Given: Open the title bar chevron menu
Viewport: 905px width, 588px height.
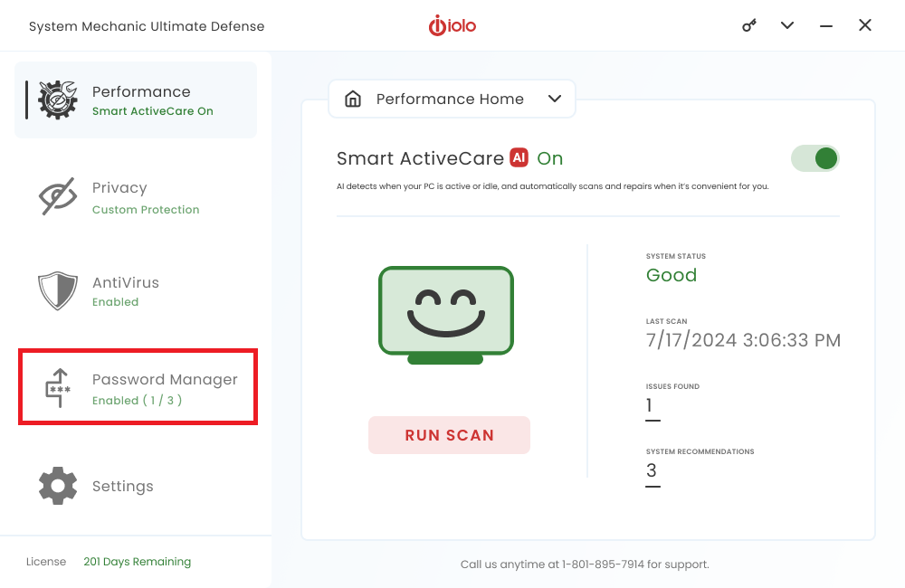Looking at the screenshot, I should click(787, 25).
